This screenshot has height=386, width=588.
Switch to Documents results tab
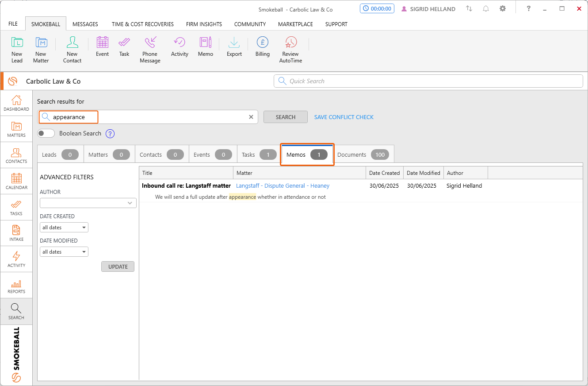click(363, 154)
